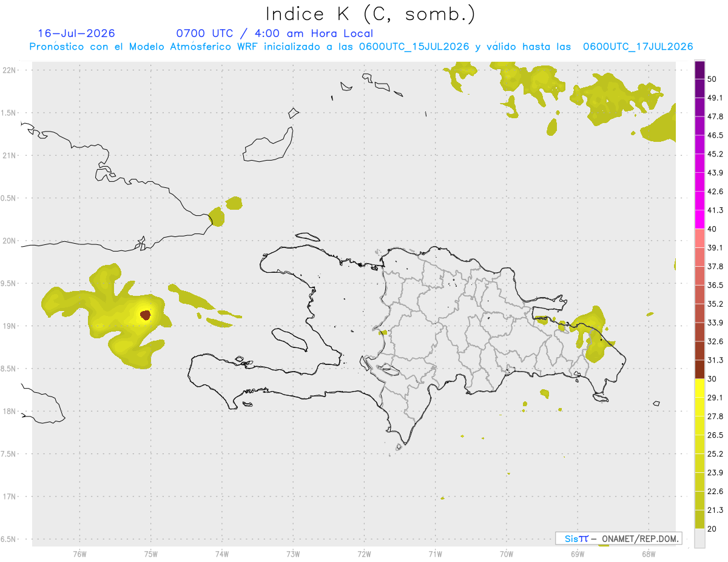Click the legend value "42.6"

click(x=715, y=192)
